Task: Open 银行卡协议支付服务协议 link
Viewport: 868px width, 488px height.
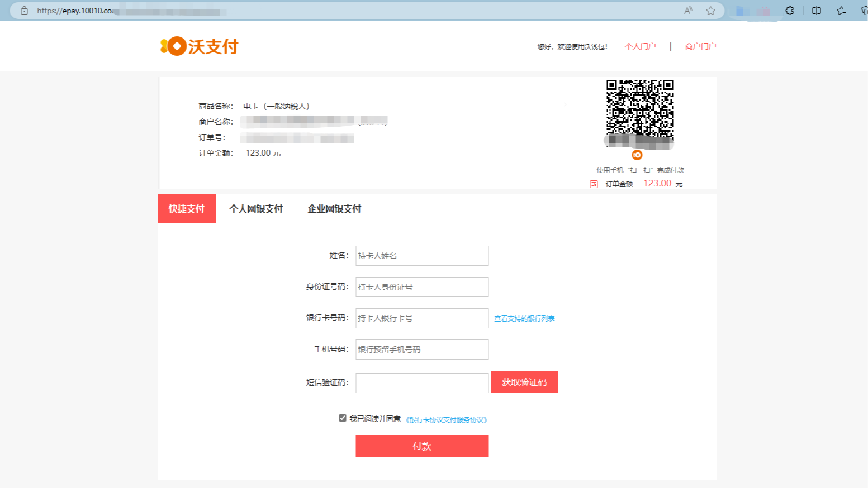Action: tap(447, 420)
